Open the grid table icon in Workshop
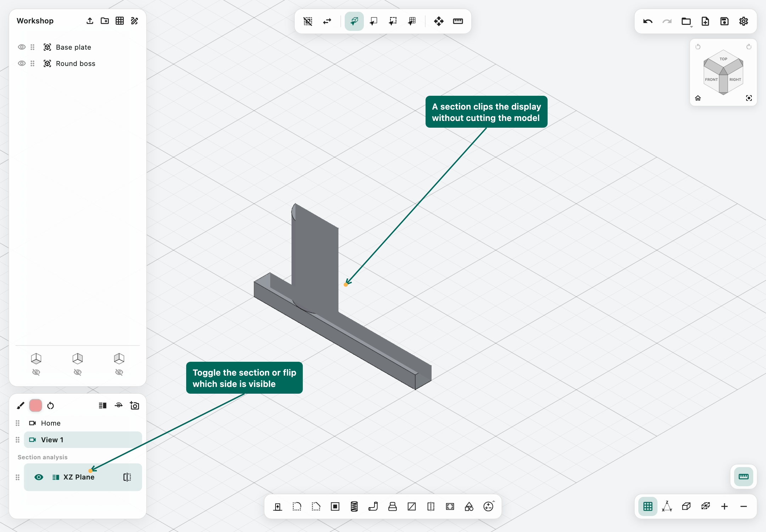 point(120,21)
